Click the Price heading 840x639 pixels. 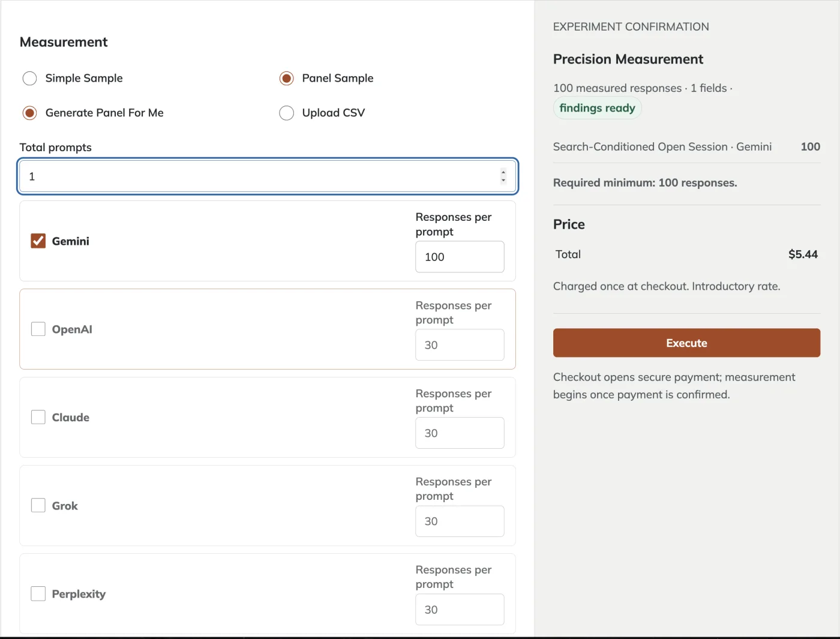point(569,224)
